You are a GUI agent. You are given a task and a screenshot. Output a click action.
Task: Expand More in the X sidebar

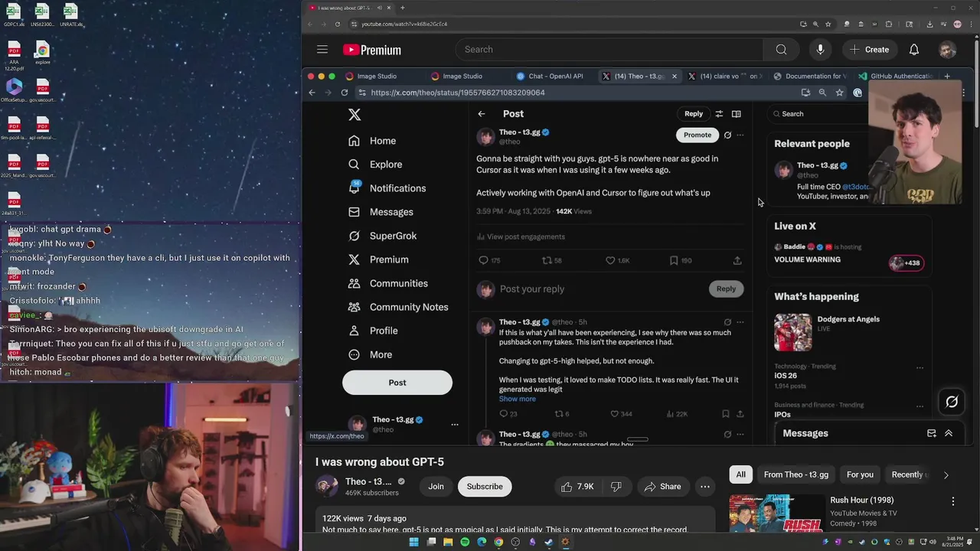pyautogui.click(x=370, y=354)
